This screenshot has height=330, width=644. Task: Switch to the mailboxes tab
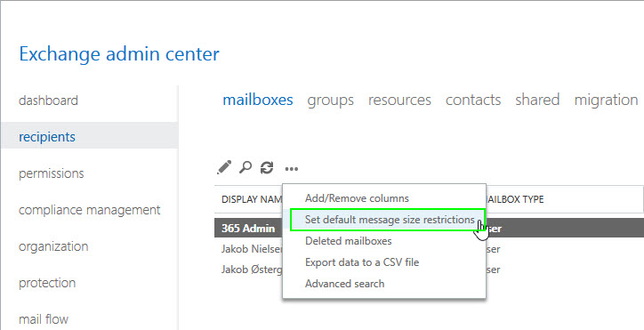click(x=258, y=100)
